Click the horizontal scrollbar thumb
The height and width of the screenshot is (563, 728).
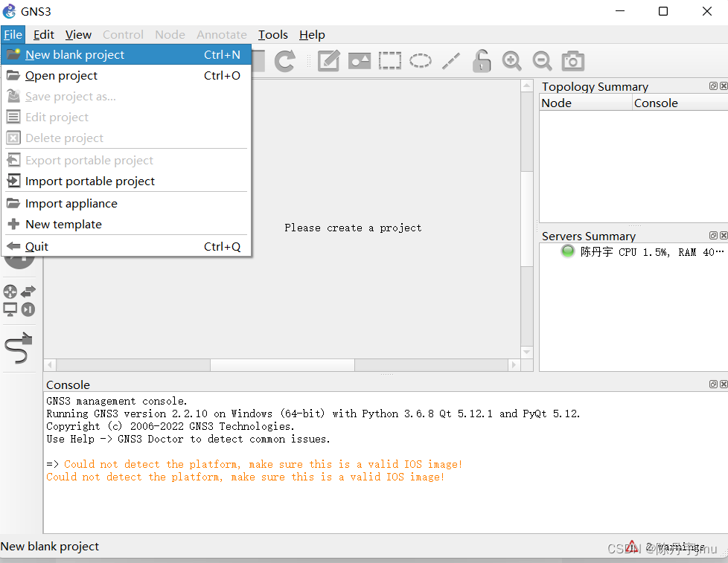[x=282, y=365]
